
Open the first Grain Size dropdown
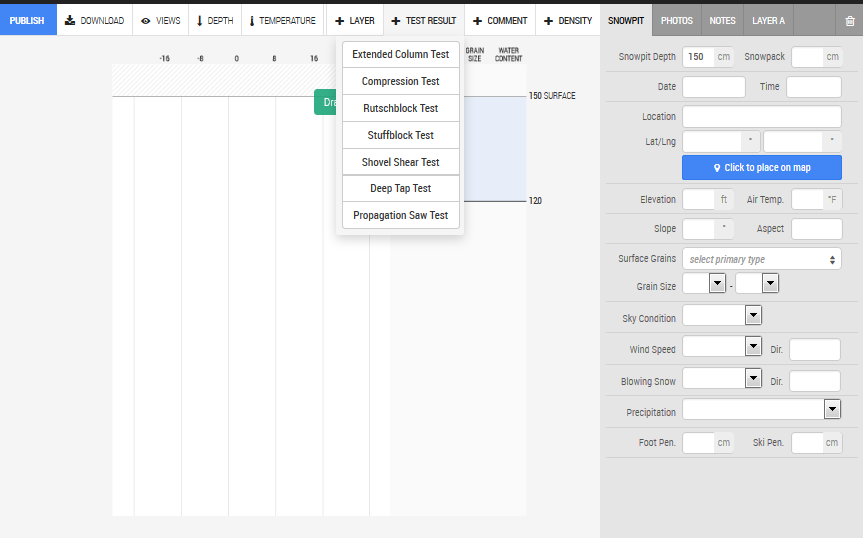[704, 283]
